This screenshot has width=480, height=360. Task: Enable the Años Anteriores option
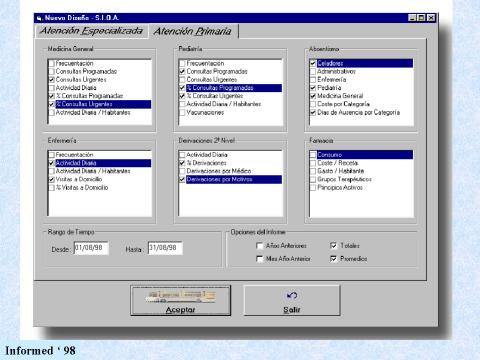259,246
